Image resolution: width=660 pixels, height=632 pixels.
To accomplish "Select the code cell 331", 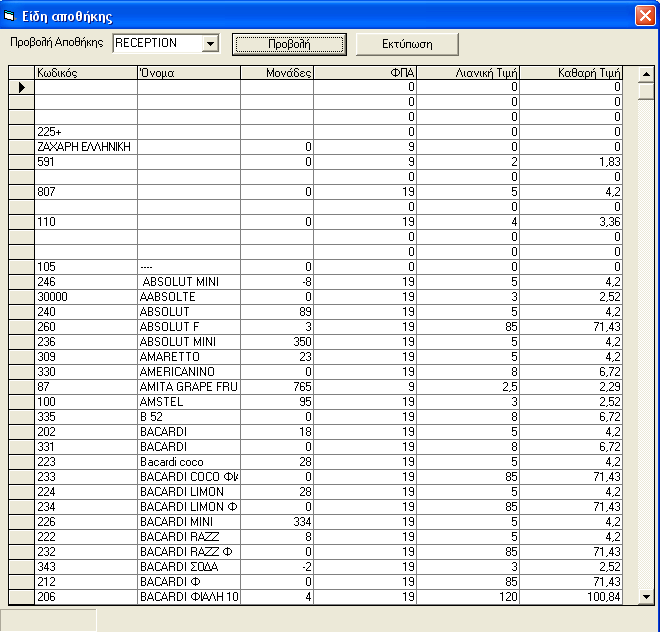I will point(86,447).
